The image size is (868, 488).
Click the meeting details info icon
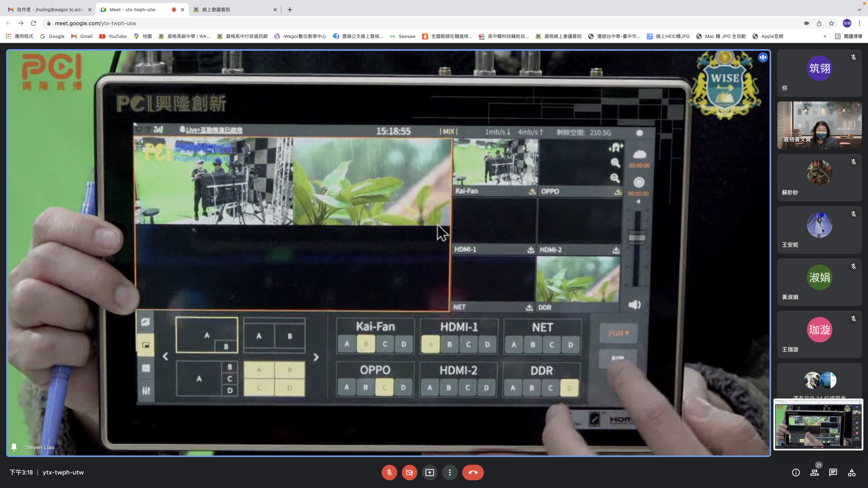[795, 472]
